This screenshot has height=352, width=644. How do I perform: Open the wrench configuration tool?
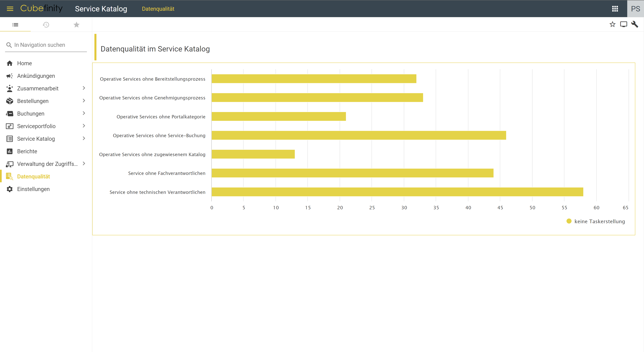(634, 24)
